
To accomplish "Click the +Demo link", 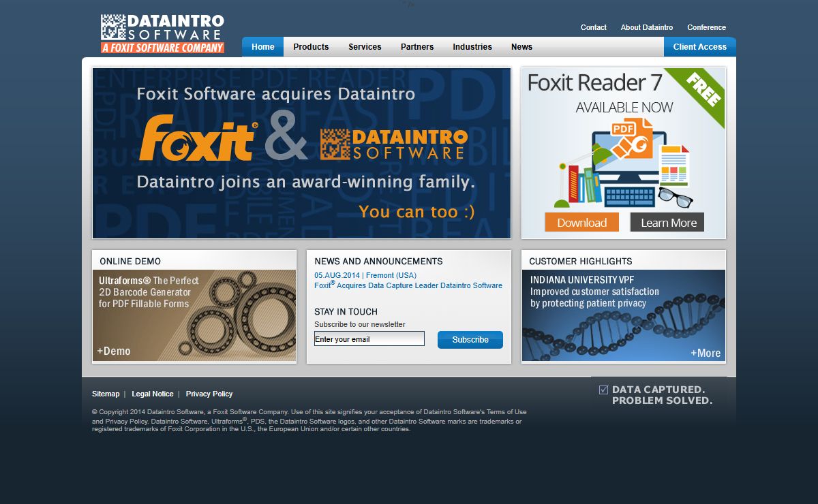I will click(114, 351).
